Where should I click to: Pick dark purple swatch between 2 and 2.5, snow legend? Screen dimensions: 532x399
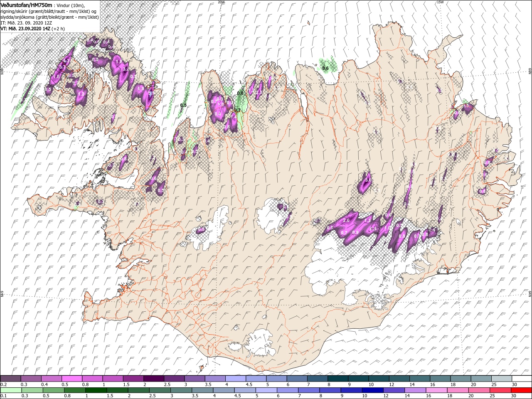click(x=154, y=379)
